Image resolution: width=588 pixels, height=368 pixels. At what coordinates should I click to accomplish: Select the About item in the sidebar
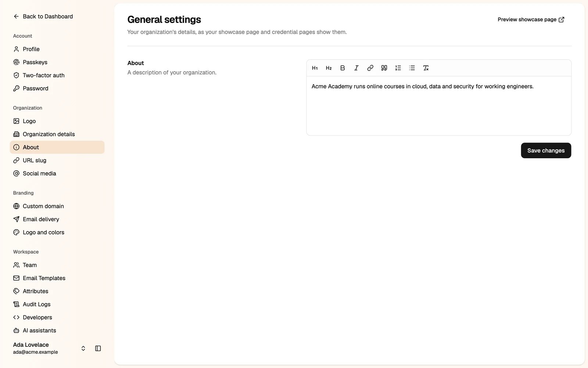(57, 147)
